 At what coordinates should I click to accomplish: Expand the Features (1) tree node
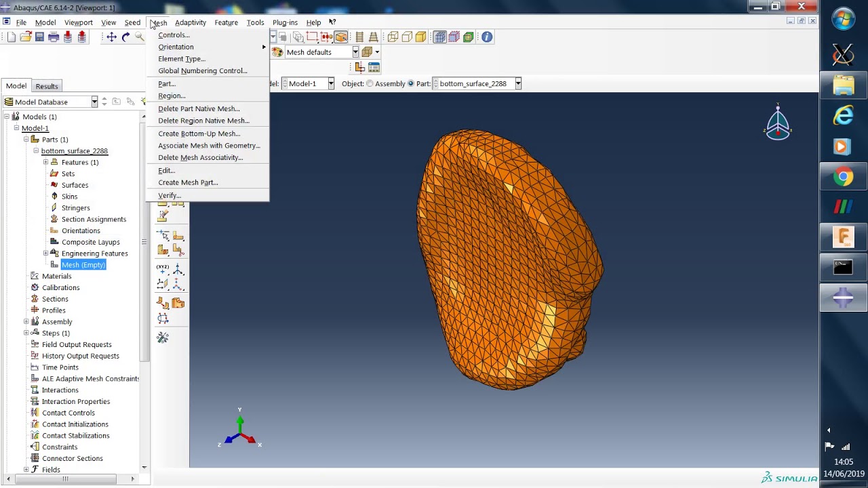[45, 162]
